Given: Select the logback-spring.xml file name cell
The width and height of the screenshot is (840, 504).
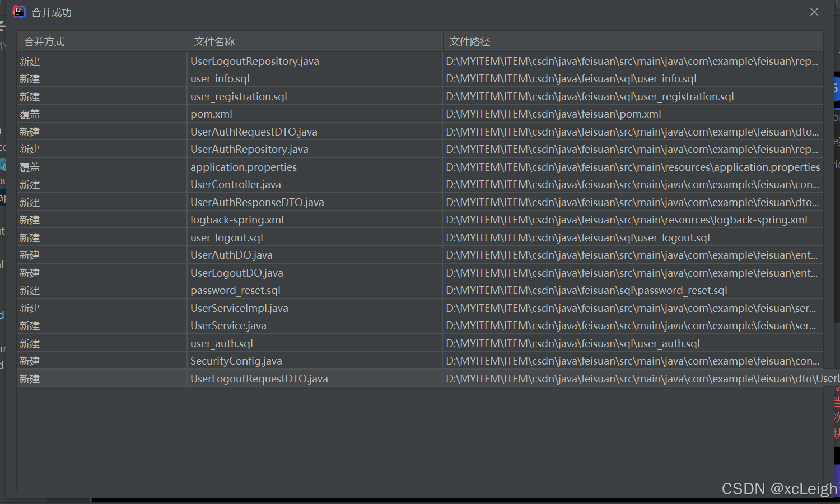Looking at the screenshot, I should 237,220.
